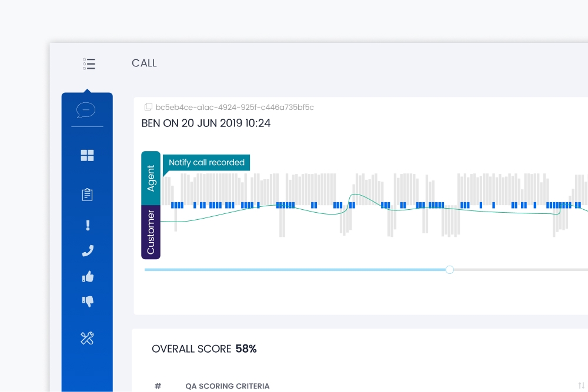Click the playback progress slider handle
588x392 pixels.
pos(450,269)
